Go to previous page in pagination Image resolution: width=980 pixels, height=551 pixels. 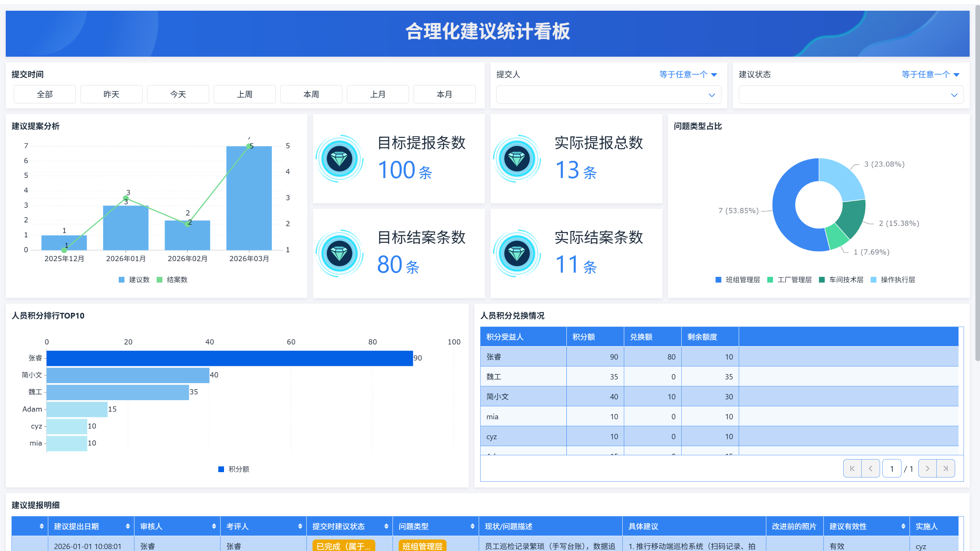point(870,468)
